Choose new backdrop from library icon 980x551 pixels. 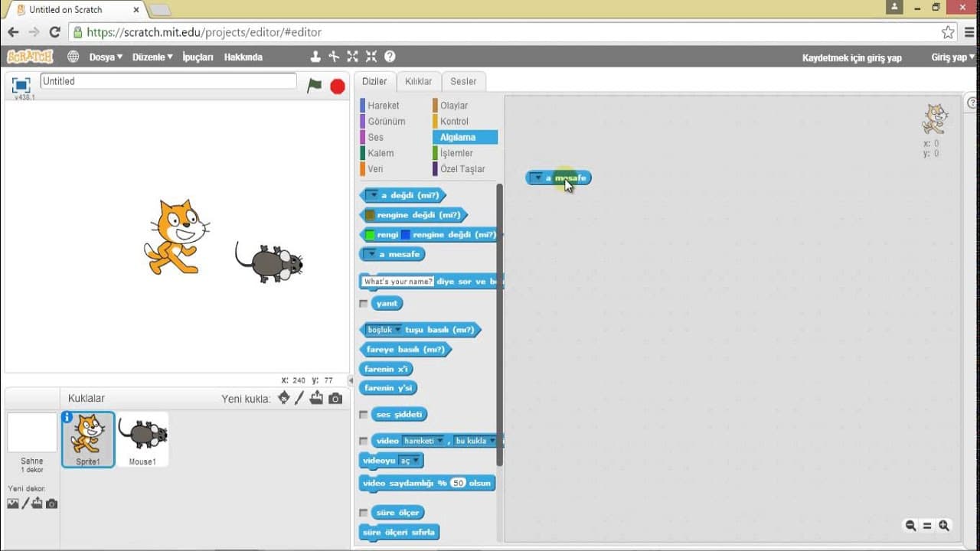click(x=13, y=504)
